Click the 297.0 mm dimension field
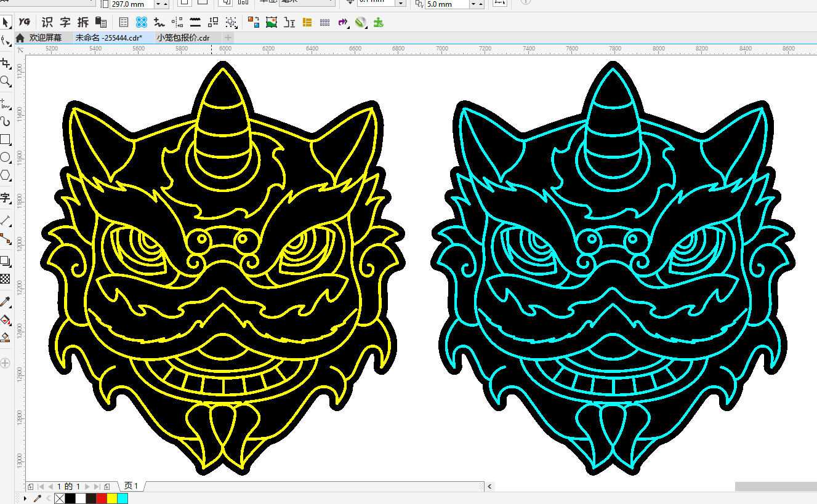 tap(132, 4)
